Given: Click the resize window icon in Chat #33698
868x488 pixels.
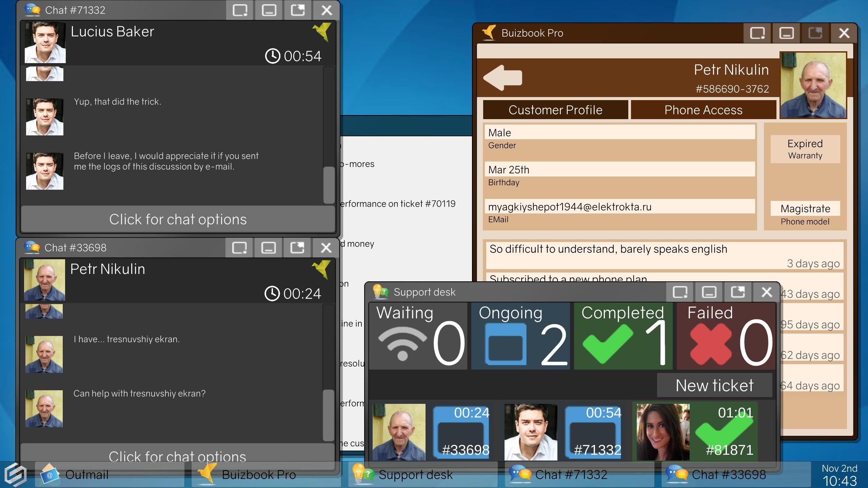Looking at the screenshot, I should point(239,248).
